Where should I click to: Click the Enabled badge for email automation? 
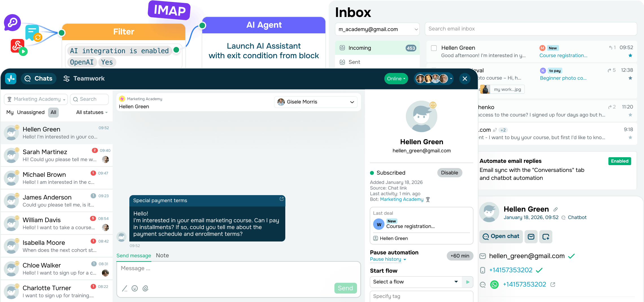click(620, 161)
